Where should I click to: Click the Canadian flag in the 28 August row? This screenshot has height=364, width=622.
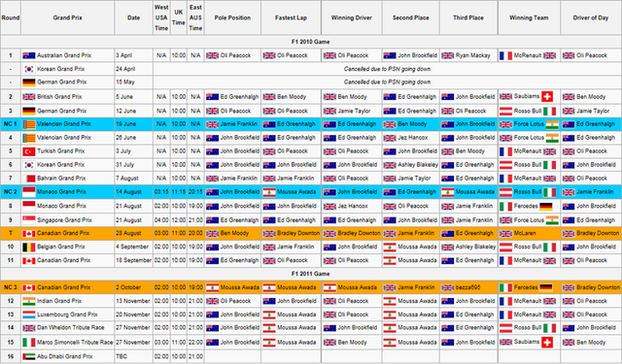pyautogui.click(x=29, y=234)
